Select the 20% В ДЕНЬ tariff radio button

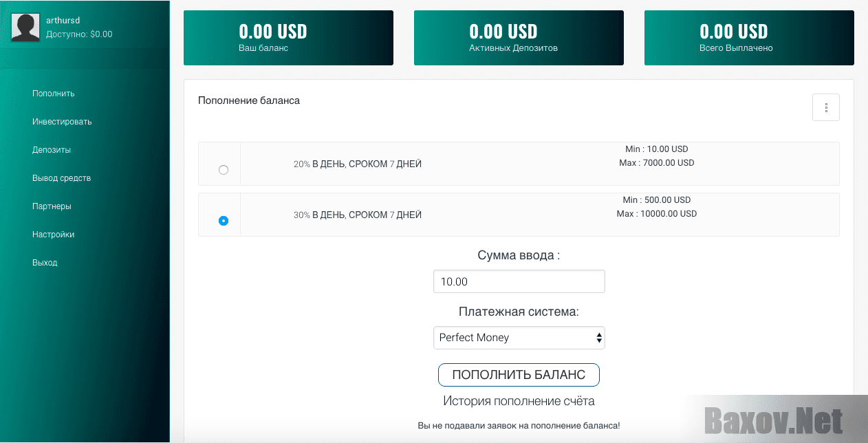click(223, 169)
